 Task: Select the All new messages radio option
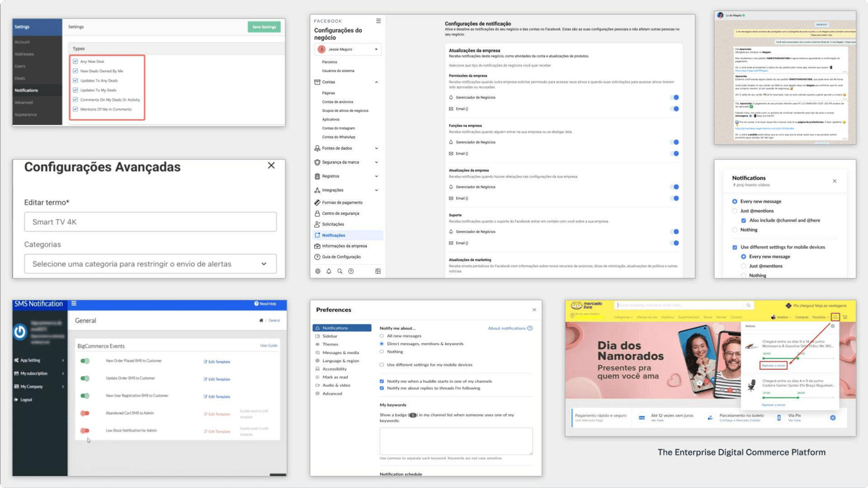[x=382, y=336]
